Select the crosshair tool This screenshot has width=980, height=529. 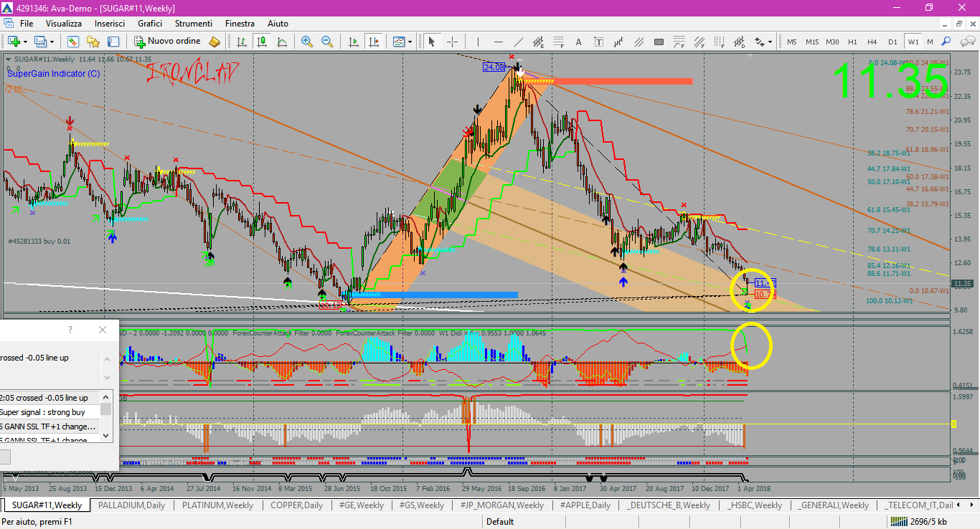(453, 42)
